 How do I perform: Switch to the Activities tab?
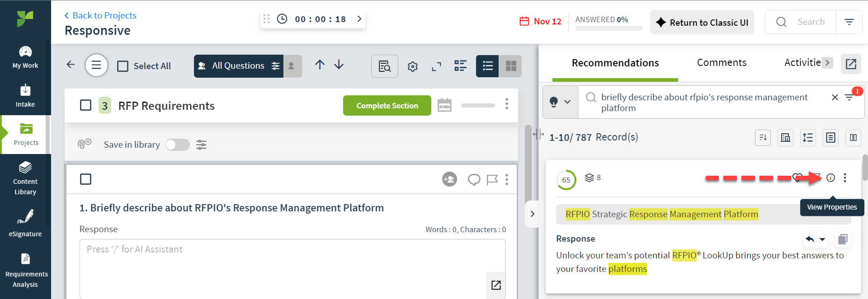(x=802, y=63)
